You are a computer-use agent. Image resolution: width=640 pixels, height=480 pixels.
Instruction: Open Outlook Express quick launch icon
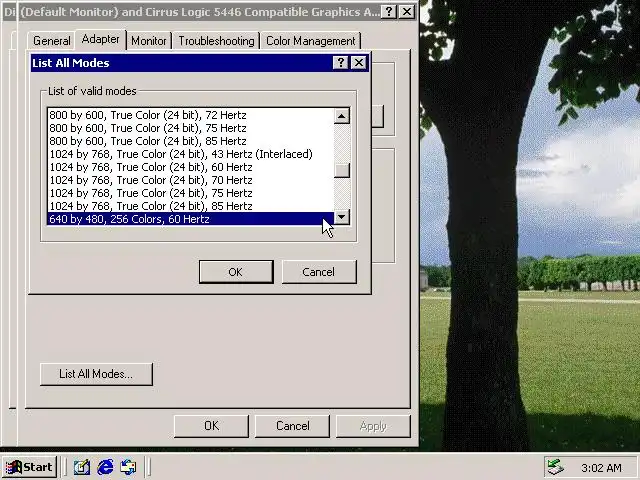[129, 467]
